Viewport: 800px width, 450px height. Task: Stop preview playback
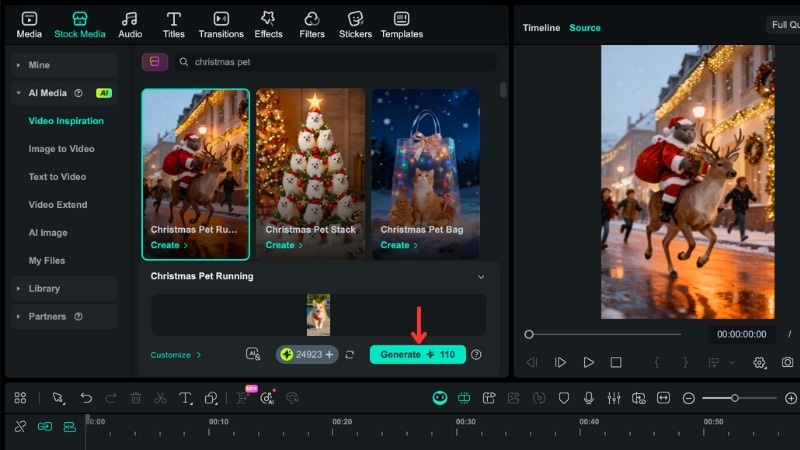coord(616,362)
